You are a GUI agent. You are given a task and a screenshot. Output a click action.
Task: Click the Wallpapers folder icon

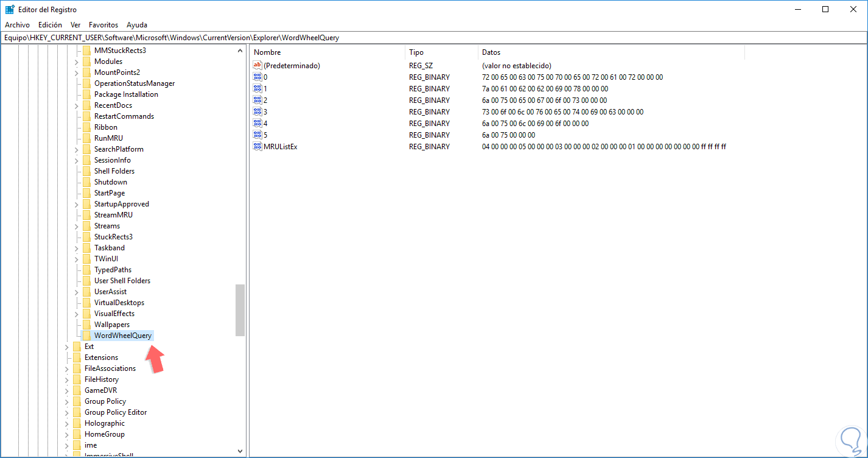pos(86,325)
